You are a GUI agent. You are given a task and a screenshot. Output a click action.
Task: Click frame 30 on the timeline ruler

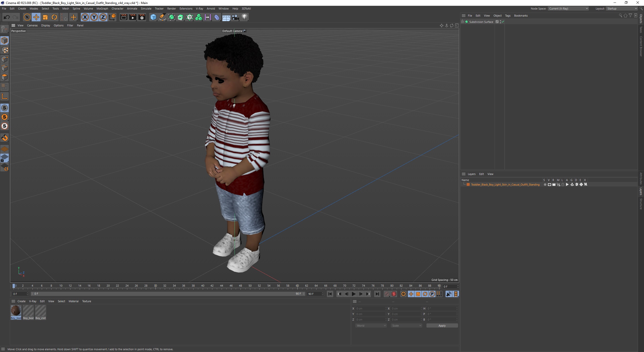point(155,286)
